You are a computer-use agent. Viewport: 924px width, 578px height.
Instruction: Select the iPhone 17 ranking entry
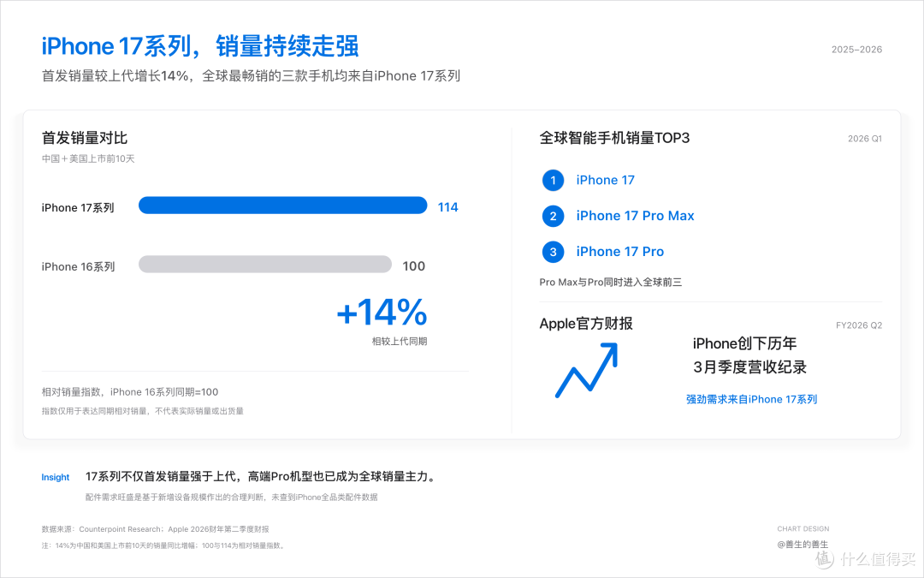point(605,181)
